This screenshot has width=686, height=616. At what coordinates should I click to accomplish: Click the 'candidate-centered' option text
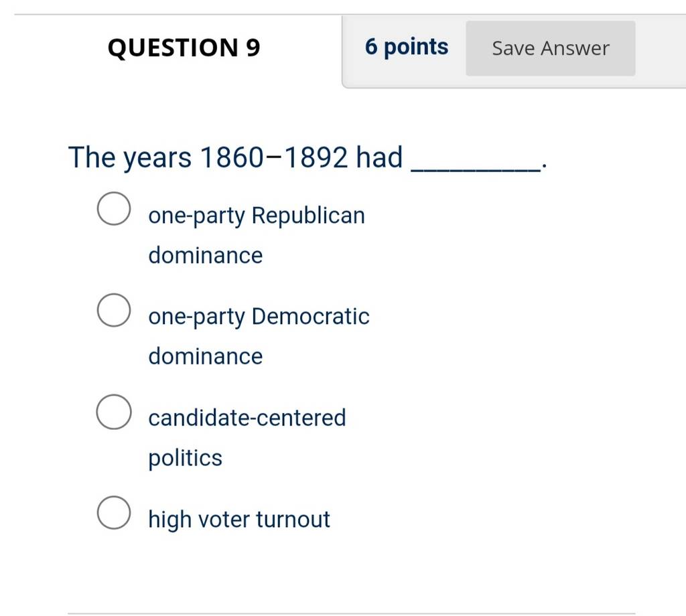(247, 418)
